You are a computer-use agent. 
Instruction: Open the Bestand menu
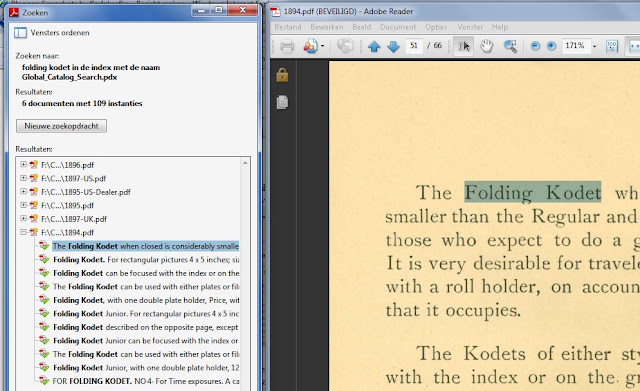[288, 27]
